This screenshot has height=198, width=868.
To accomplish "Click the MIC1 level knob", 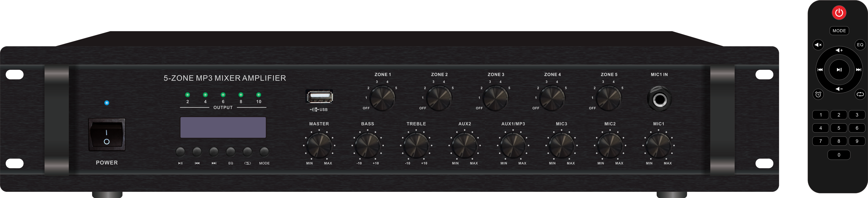I will pos(659,146).
